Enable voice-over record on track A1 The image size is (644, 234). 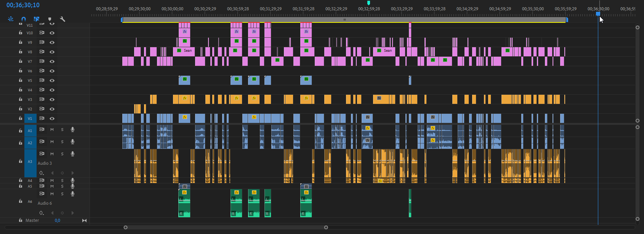[72, 130]
